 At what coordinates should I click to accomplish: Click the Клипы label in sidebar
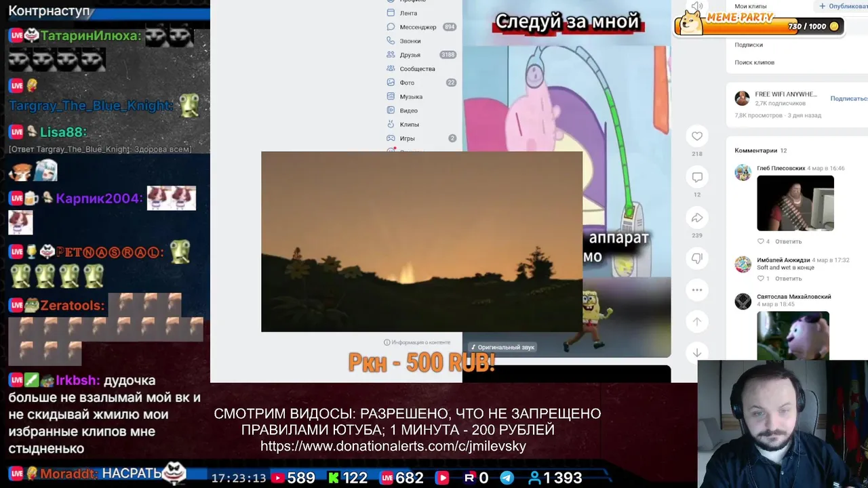tap(410, 124)
